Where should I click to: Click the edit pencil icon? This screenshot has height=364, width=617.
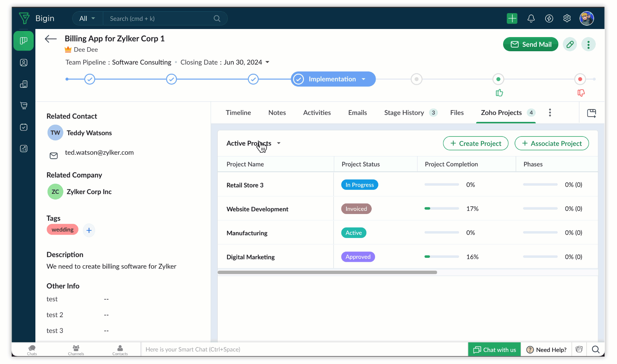tap(570, 44)
